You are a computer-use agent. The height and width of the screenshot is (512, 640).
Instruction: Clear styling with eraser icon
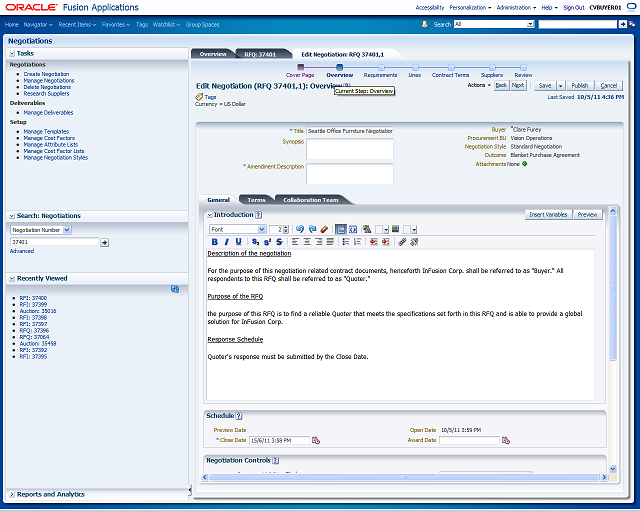324,229
